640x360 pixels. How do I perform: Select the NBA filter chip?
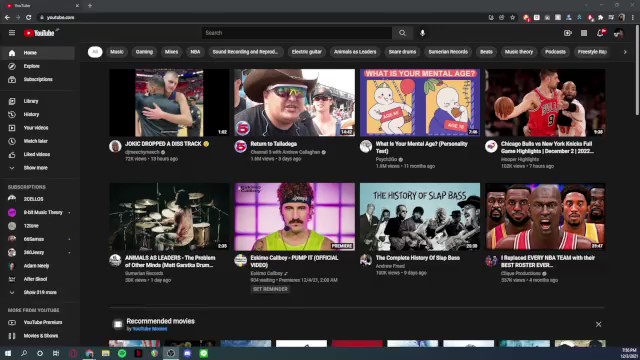pos(195,52)
